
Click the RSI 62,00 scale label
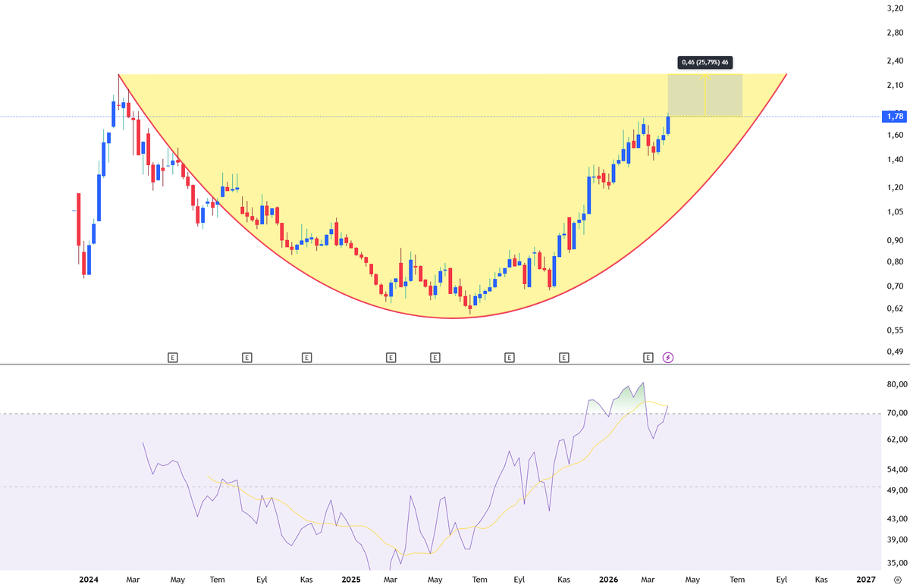[897, 439]
